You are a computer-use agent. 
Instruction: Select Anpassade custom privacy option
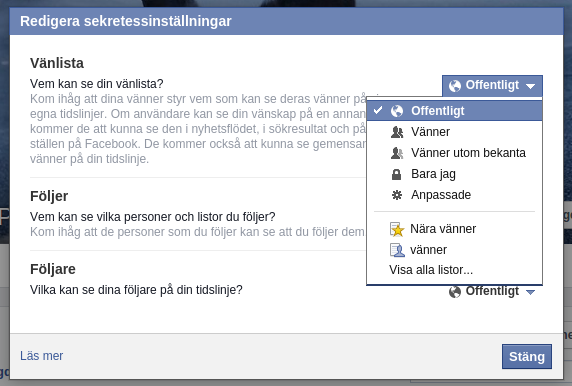[454, 195]
